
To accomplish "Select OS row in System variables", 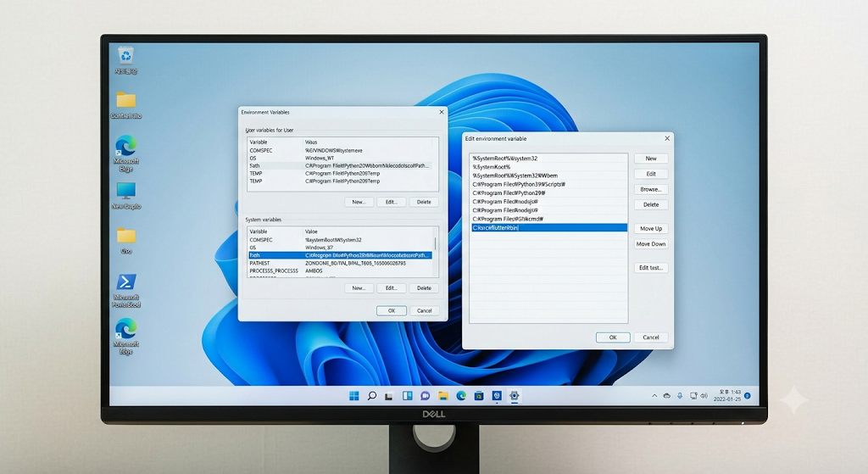I will (x=339, y=248).
